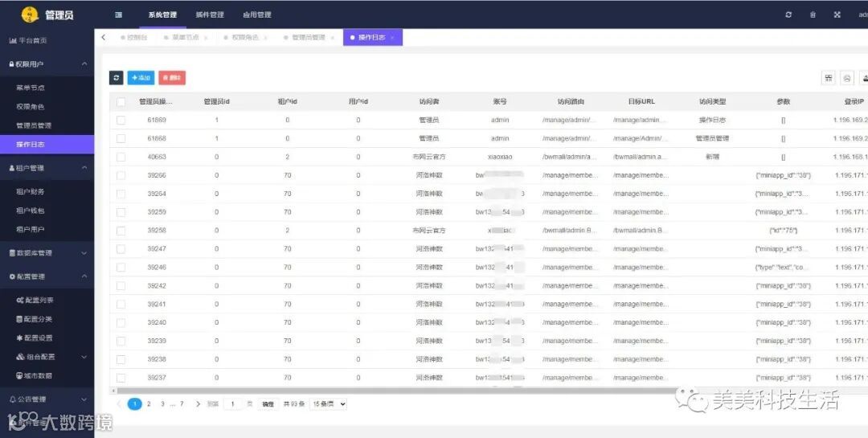Go to page 2
868x438 pixels.
tap(149, 404)
